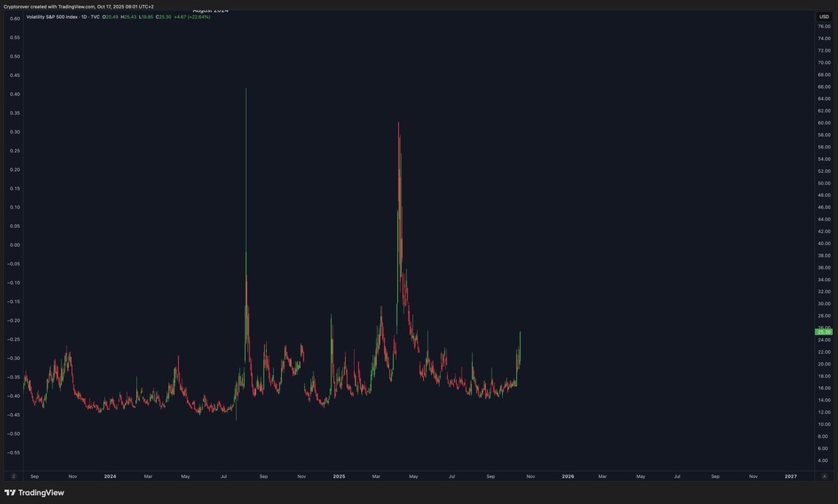
Task: Click the 2025 year label on the time axis
Action: (339, 476)
